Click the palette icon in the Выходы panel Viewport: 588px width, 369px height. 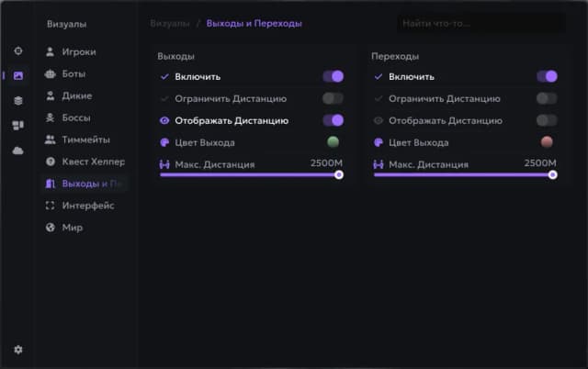click(164, 142)
